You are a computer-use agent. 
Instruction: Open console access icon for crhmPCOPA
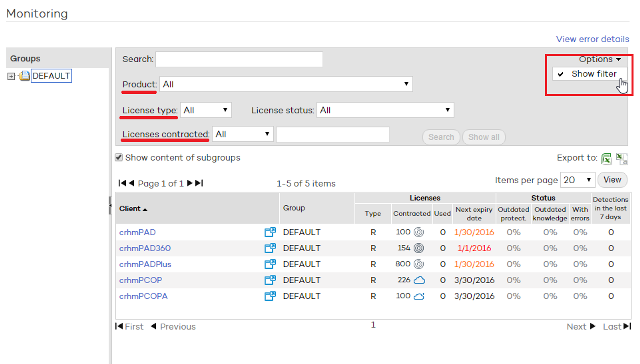point(270,296)
